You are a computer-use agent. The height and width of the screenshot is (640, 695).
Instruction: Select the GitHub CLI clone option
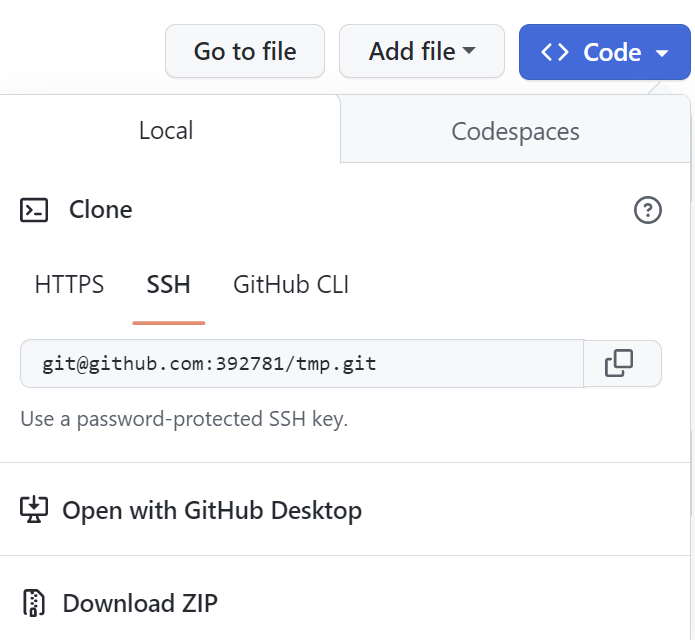291,285
